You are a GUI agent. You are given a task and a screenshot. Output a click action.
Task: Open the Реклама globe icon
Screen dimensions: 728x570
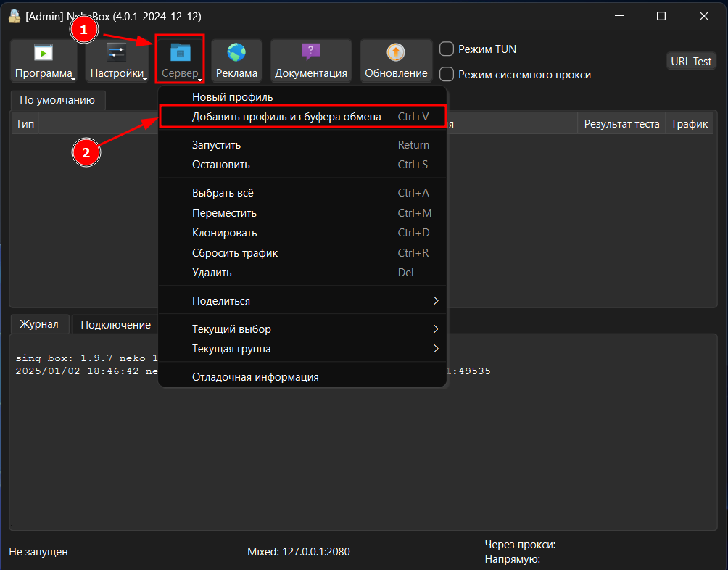pos(236,53)
